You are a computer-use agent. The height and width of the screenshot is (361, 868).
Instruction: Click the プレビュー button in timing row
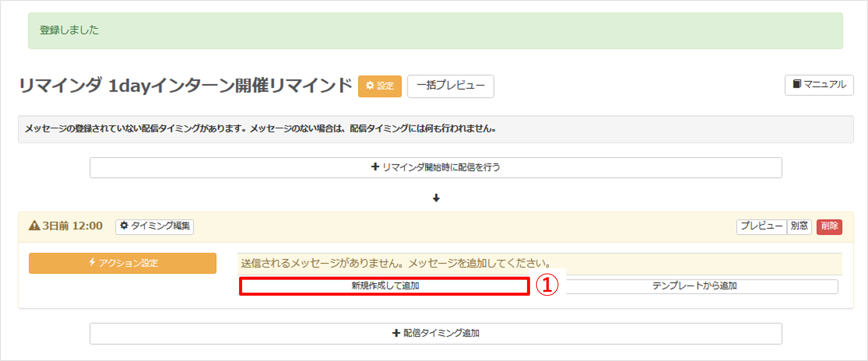pos(762,227)
